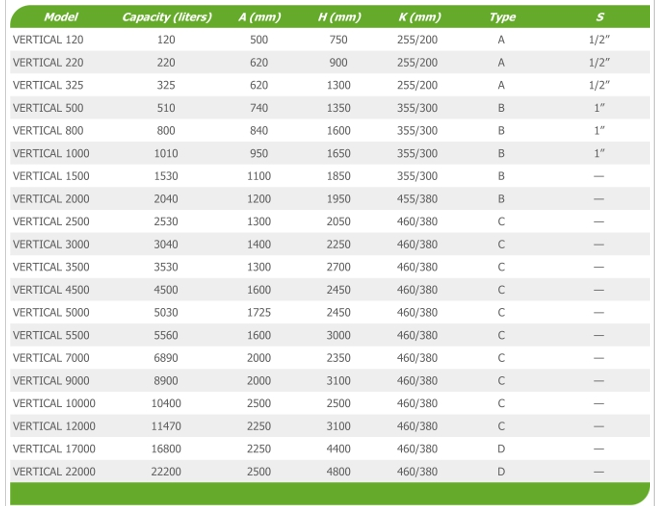The image size is (661, 506).
Task: Select the VERTICAL 120 model cell
Action: (x=48, y=39)
